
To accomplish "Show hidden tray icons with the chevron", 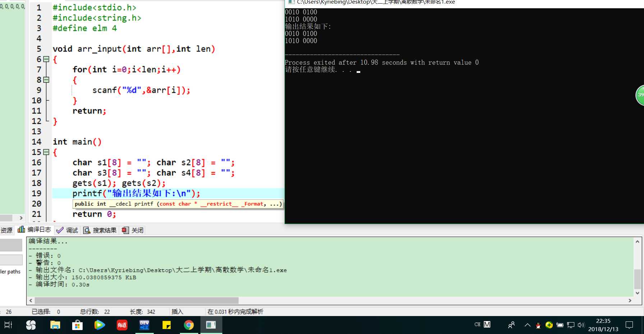I will (527, 325).
